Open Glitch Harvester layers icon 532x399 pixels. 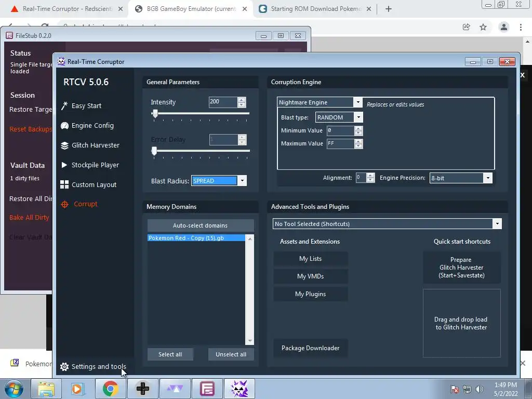pos(64,145)
